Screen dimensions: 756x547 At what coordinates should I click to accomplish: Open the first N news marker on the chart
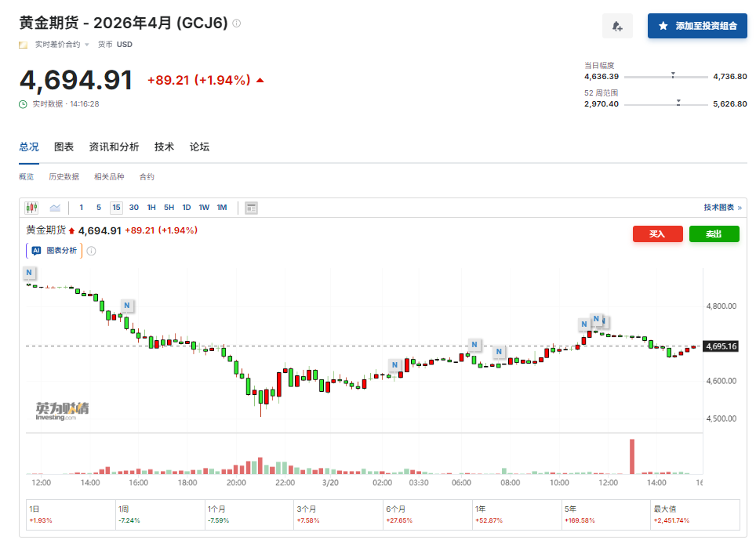(x=29, y=273)
